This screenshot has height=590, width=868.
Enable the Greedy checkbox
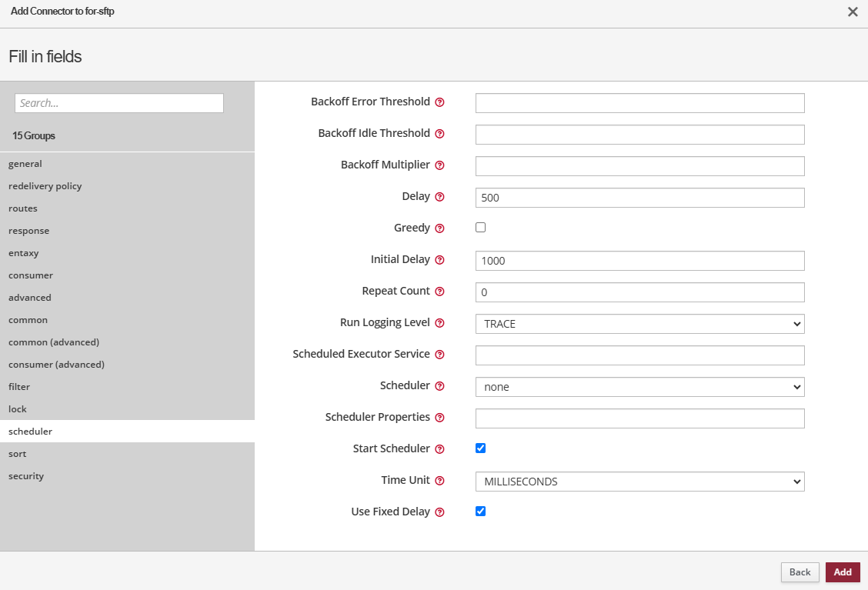click(x=481, y=228)
